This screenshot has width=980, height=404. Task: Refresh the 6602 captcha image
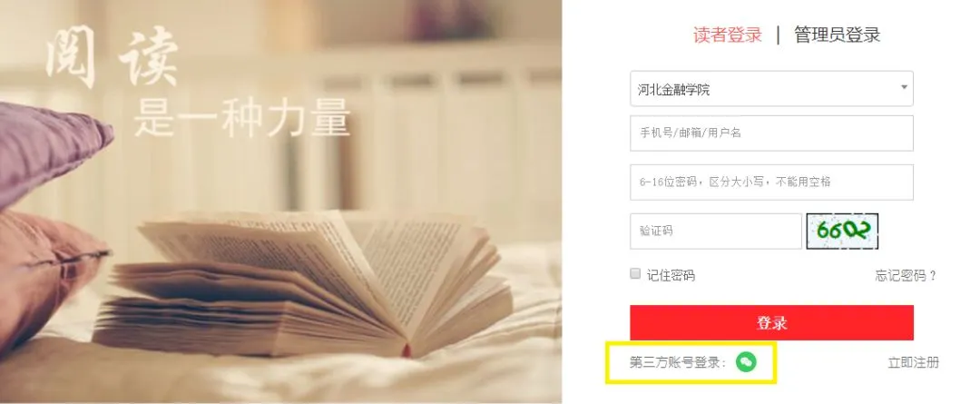pyautogui.click(x=842, y=232)
